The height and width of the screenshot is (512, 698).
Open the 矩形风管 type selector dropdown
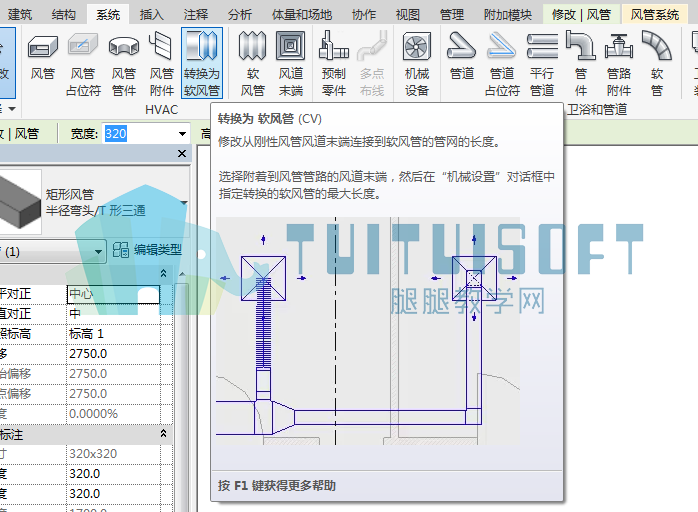(x=184, y=203)
